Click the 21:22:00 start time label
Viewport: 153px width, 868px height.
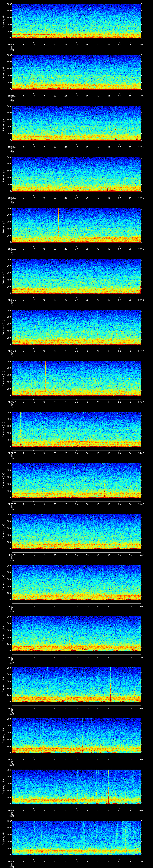[12, 453]
